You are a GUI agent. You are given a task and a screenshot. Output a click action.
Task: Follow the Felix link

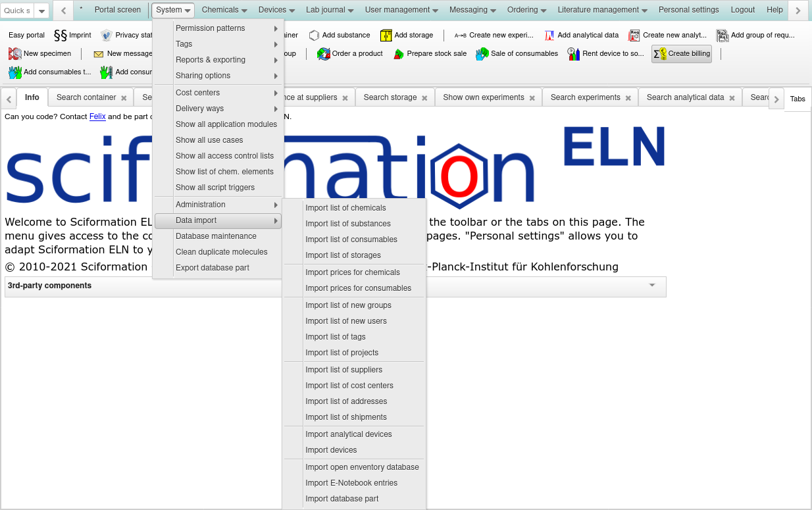point(97,116)
